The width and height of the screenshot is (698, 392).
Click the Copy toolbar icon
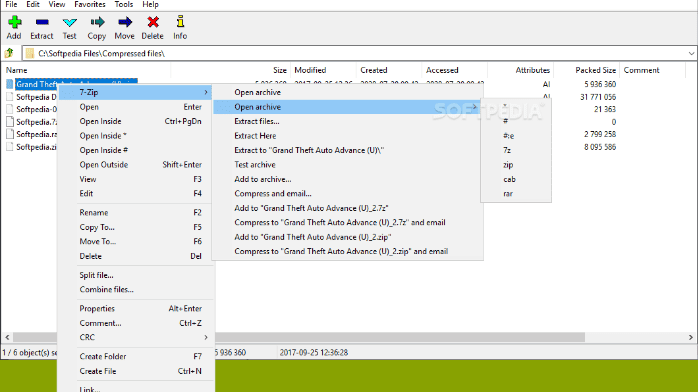pyautogui.click(x=97, y=22)
